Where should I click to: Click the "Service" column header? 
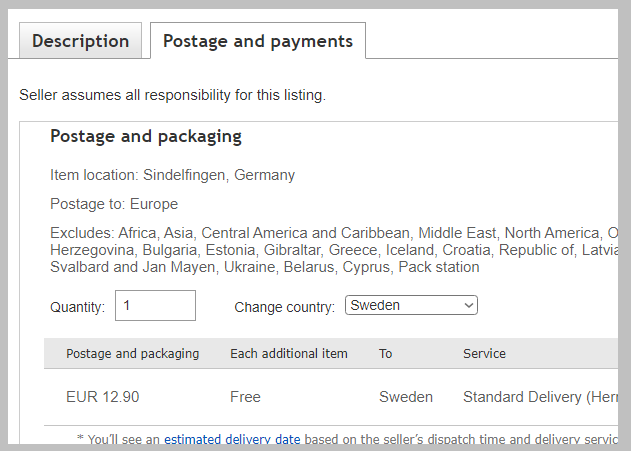click(x=484, y=353)
